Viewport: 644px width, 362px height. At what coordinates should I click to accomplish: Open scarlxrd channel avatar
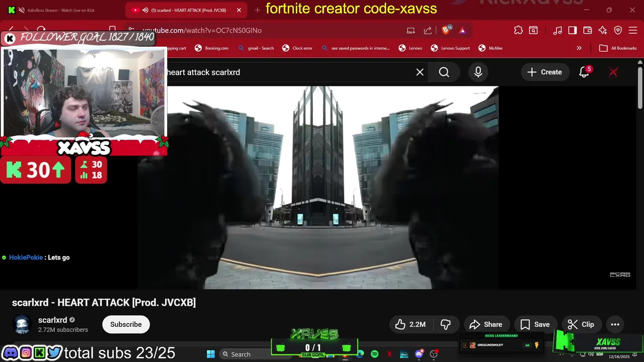point(22,325)
